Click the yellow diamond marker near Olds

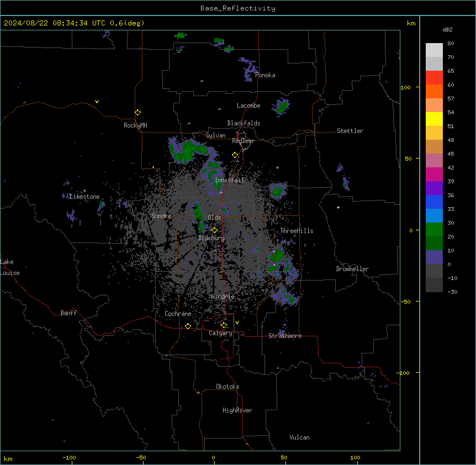pos(215,230)
